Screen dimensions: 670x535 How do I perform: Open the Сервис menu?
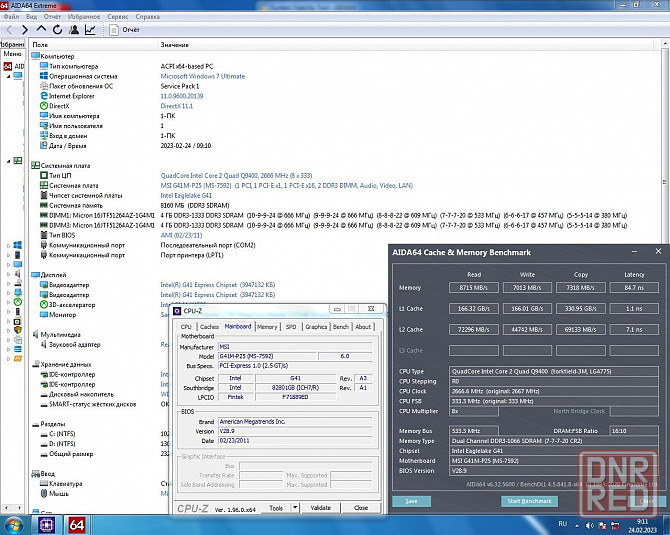click(x=117, y=17)
